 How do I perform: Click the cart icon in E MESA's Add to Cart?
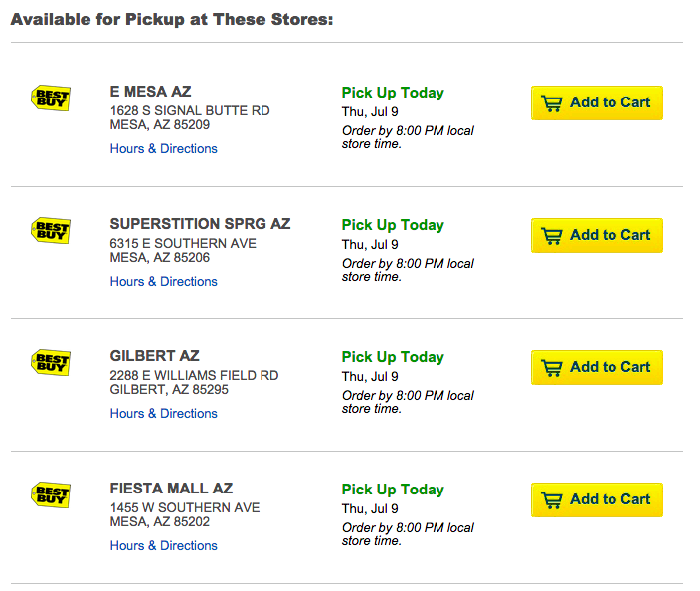(x=552, y=103)
